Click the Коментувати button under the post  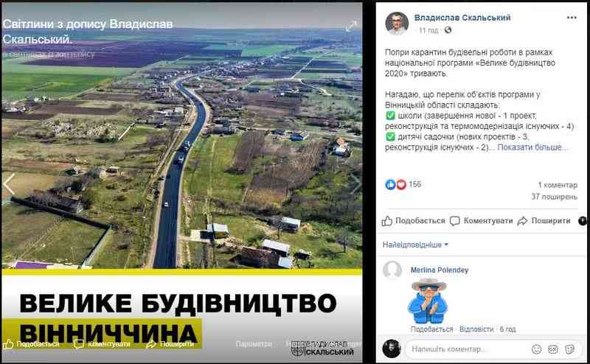point(482,221)
